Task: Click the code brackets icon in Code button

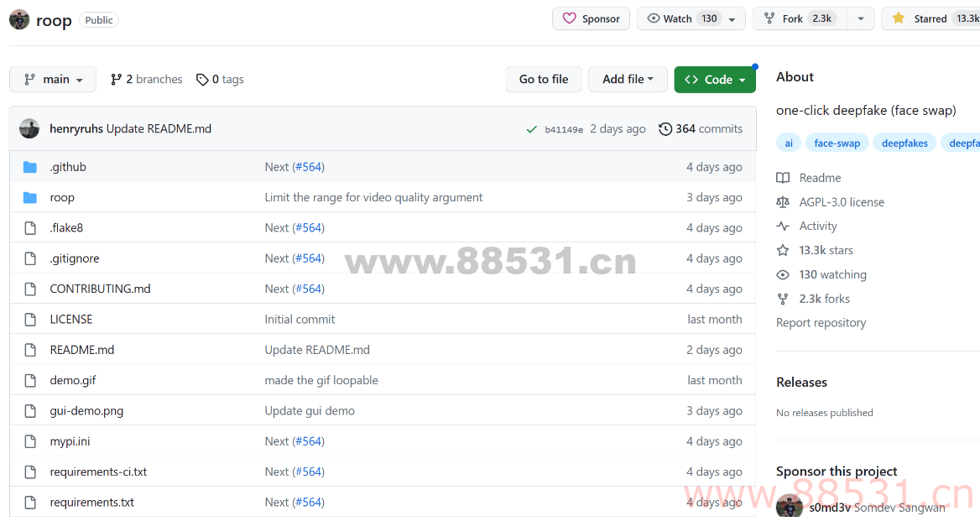Action: [x=691, y=80]
